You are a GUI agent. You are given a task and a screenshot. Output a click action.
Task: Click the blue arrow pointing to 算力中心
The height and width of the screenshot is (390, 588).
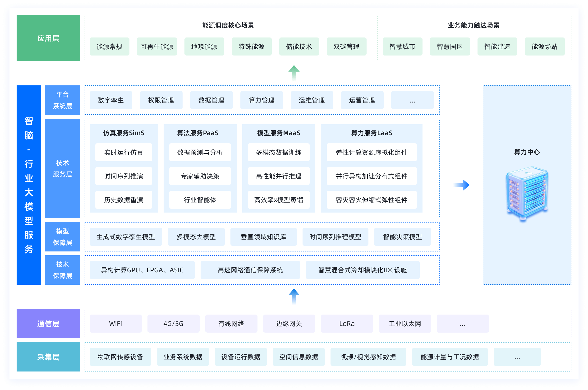click(x=461, y=185)
